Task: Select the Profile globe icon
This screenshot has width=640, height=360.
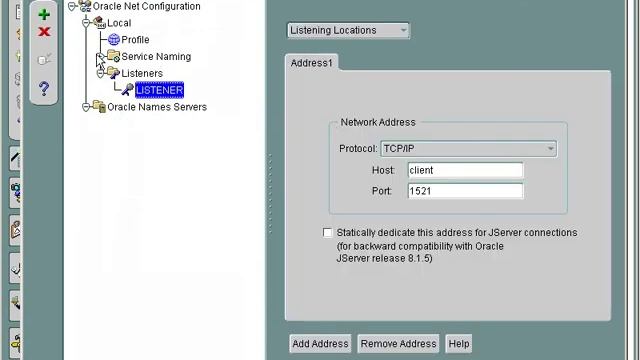Action: point(113,40)
